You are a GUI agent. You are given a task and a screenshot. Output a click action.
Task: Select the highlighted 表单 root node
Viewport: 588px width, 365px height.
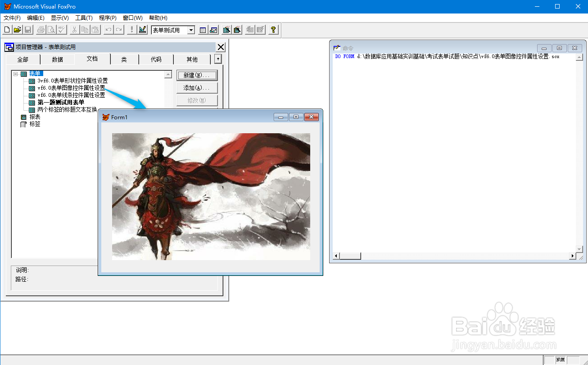[x=35, y=74]
